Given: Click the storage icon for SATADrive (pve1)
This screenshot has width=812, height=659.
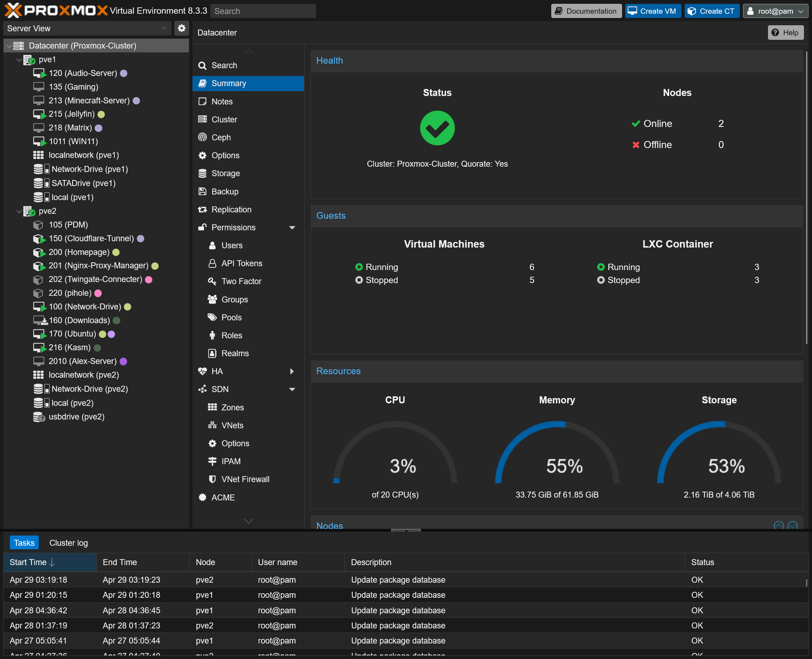Looking at the screenshot, I should [41, 183].
